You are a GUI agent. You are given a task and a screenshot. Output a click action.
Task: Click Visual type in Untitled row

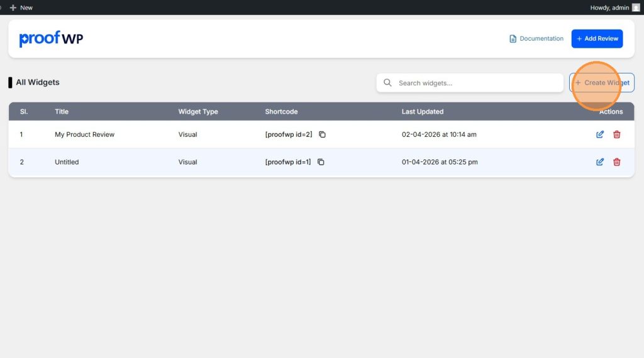pyautogui.click(x=187, y=162)
